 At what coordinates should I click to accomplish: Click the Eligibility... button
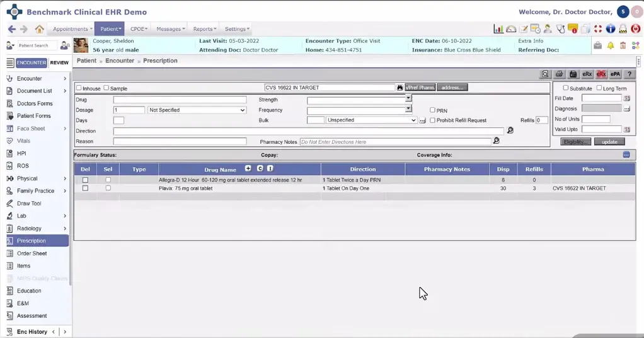tap(575, 142)
